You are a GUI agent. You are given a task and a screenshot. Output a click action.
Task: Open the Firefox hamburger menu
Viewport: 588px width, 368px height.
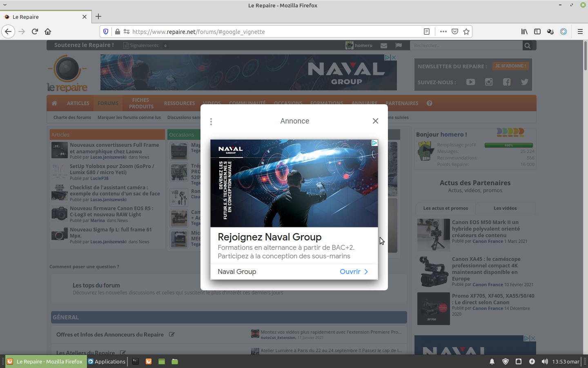(x=580, y=31)
